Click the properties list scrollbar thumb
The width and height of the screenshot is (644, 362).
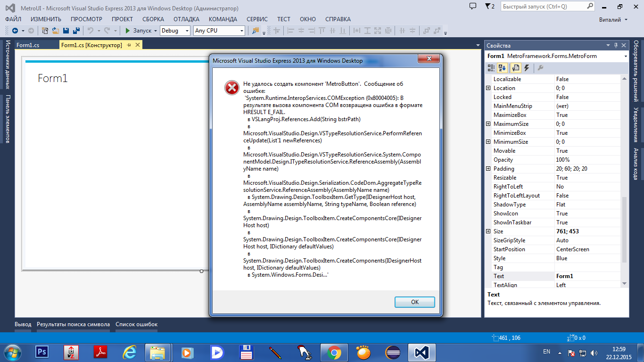point(625,230)
